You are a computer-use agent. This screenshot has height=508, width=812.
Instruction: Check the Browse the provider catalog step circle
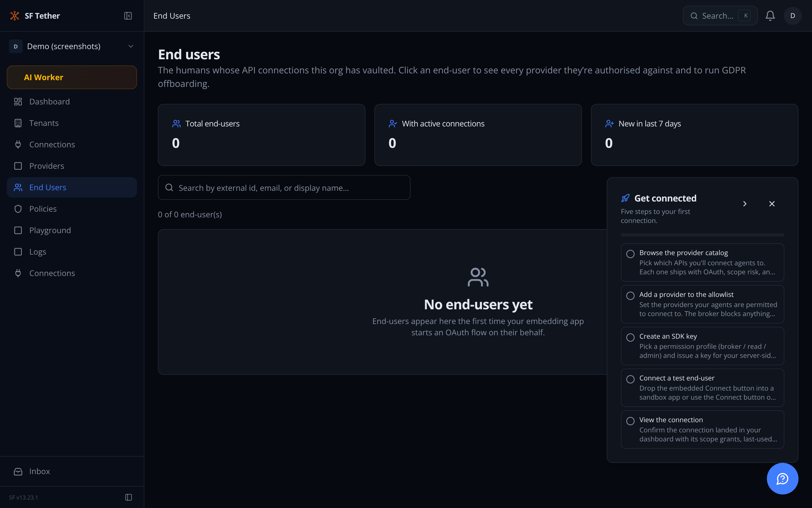click(x=630, y=254)
